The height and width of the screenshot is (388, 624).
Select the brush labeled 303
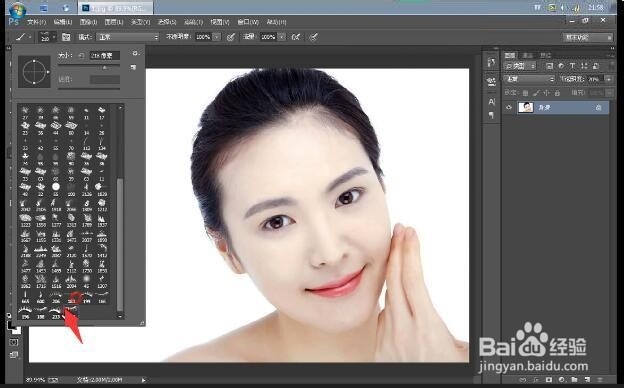point(72,297)
